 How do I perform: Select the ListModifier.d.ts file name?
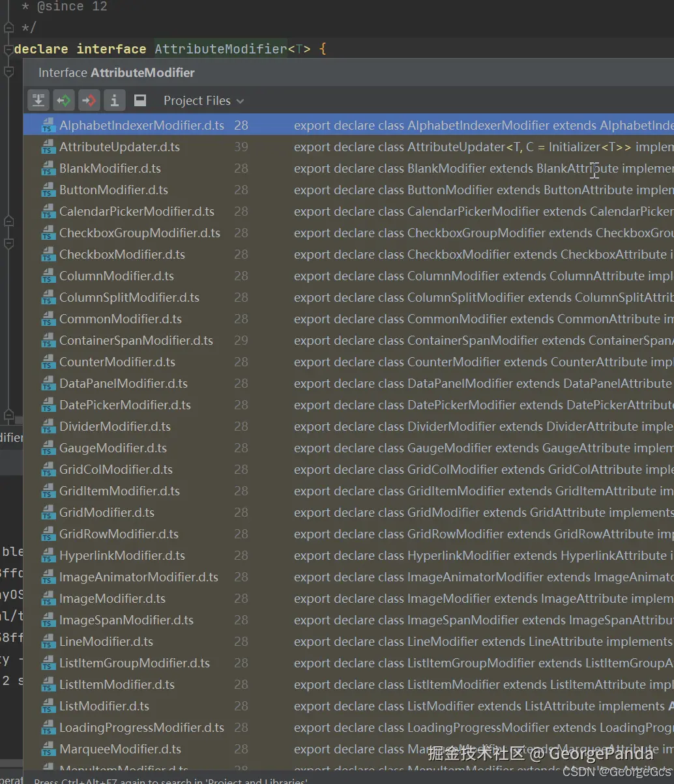coord(104,706)
